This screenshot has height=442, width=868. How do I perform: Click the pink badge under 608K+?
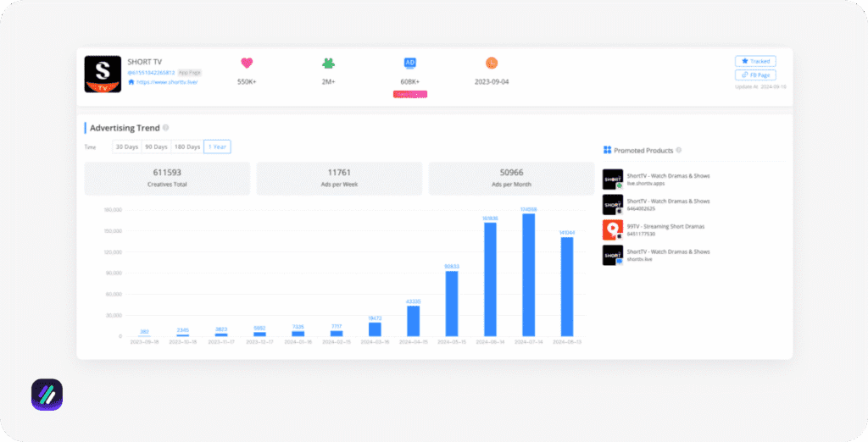[x=410, y=95]
